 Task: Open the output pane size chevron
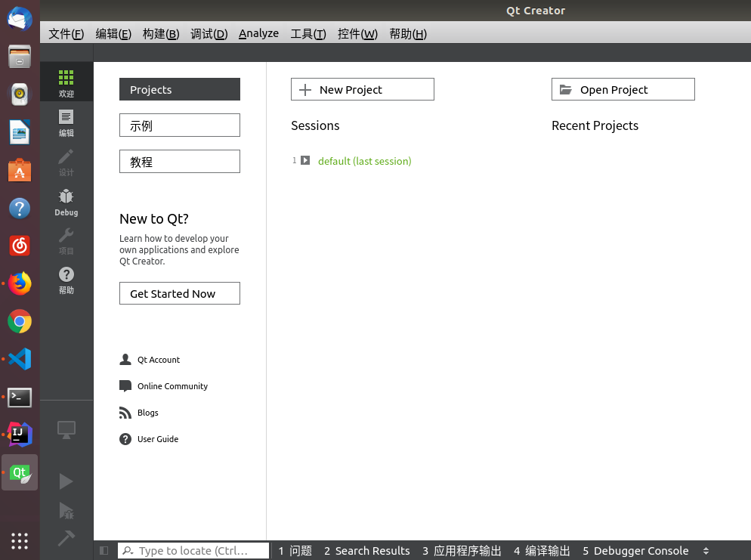click(706, 551)
